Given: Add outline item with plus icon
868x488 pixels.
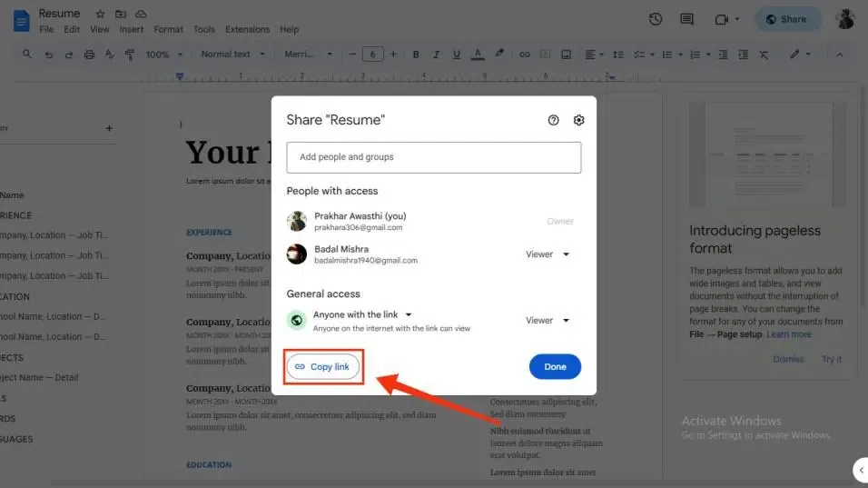Looking at the screenshot, I should coord(109,128).
